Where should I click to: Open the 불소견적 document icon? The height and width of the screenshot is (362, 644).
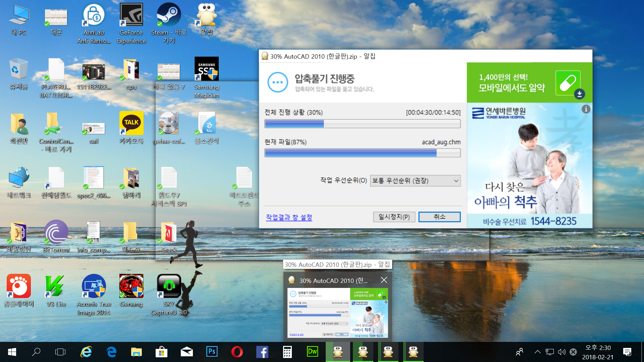206,128
